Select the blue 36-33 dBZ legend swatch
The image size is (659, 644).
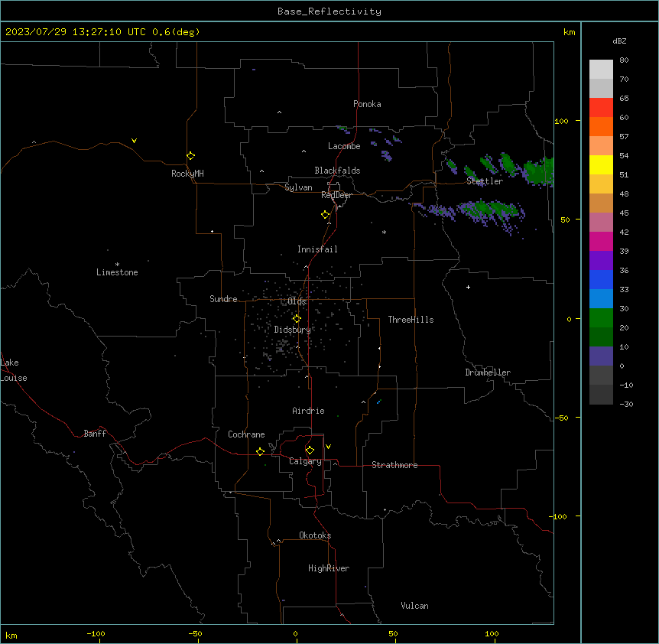click(x=601, y=279)
